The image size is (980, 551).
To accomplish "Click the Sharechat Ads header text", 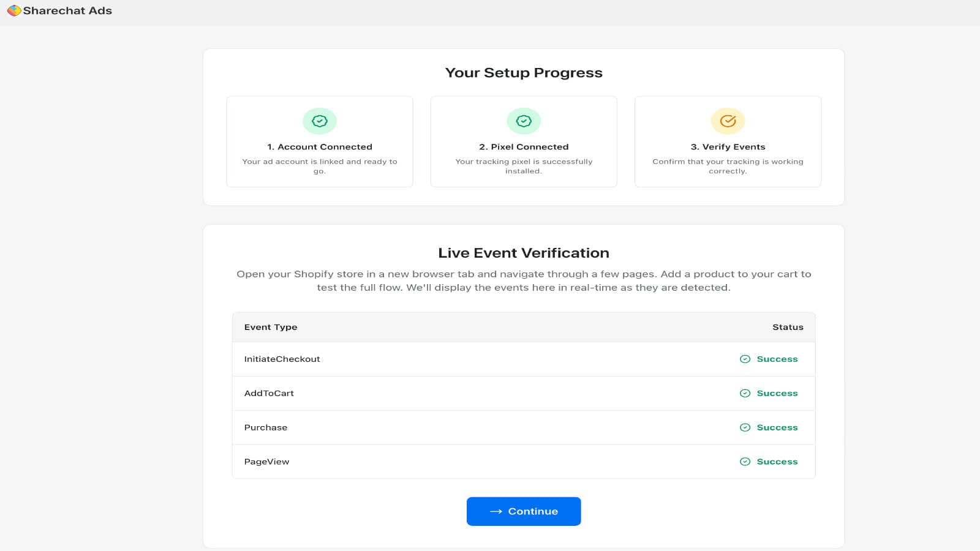I will (x=67, y=10).
